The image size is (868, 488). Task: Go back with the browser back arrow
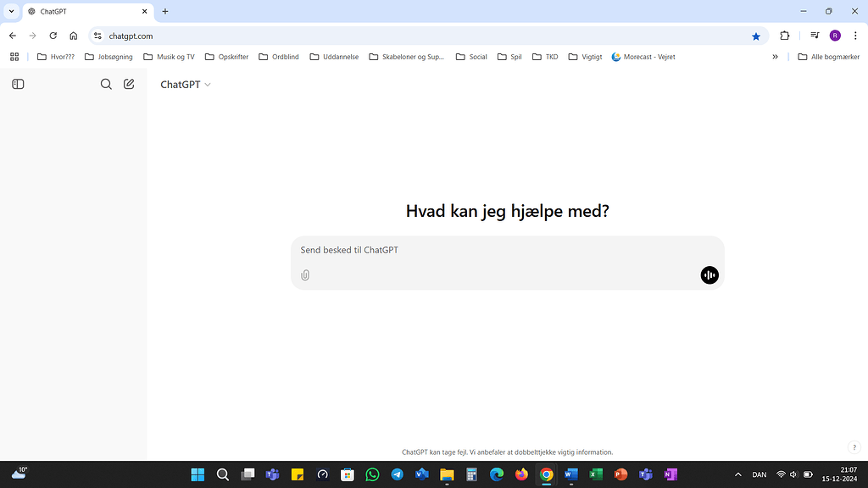tap(13, 36)
